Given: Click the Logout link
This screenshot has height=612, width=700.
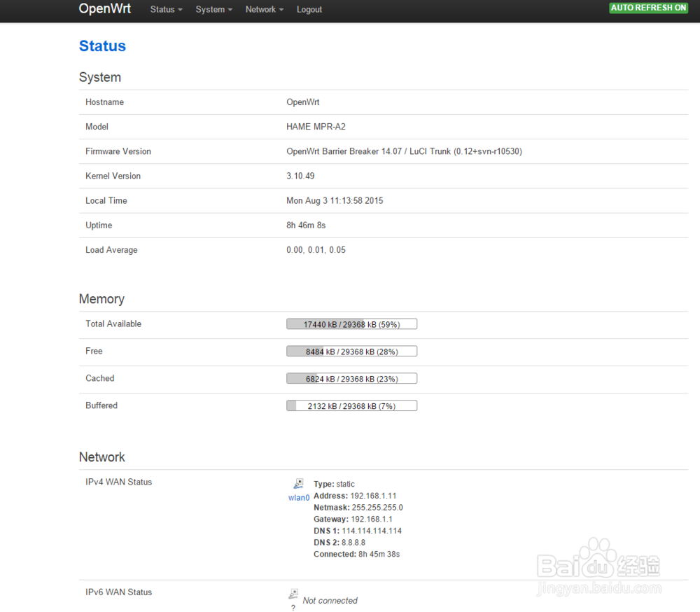Looking at the screenshot, I should (x=309, y=9).
